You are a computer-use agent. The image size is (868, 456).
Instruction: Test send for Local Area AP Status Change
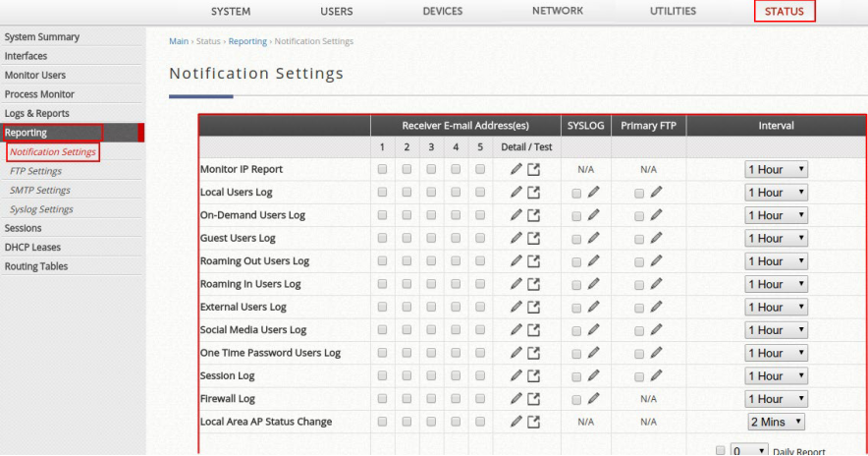(533, 422)
